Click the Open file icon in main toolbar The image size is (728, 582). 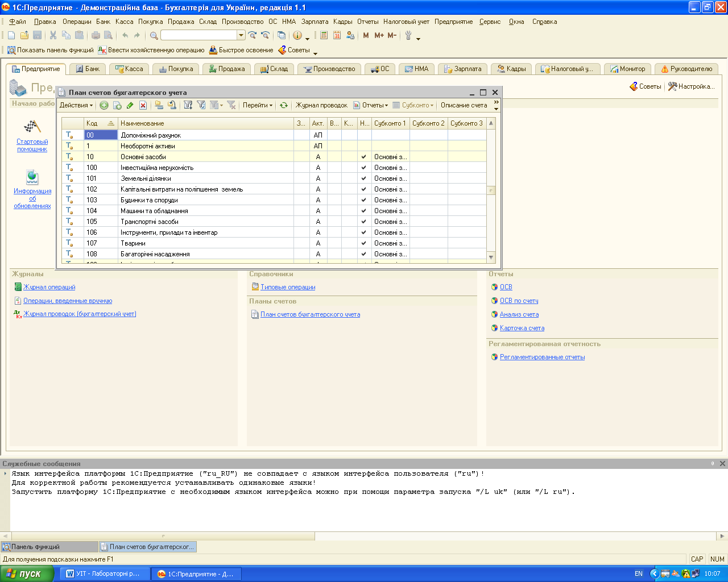click(24, 35)
